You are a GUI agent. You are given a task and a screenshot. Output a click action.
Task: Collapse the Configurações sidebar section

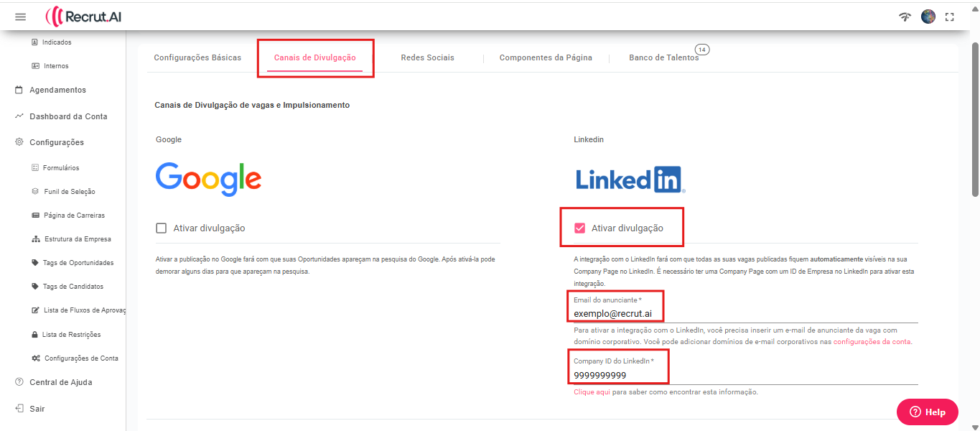[56, 142]
